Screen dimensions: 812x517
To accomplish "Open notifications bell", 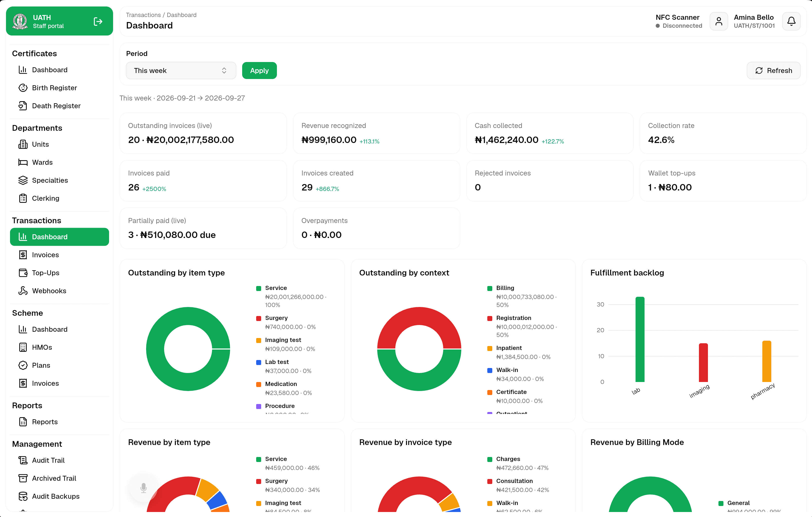I will (x=791, y=21).
